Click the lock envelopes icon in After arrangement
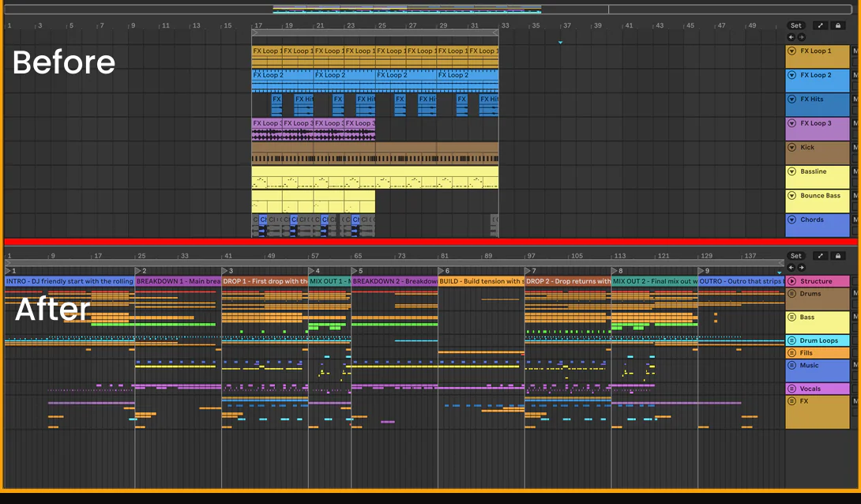 pos(838,256)
